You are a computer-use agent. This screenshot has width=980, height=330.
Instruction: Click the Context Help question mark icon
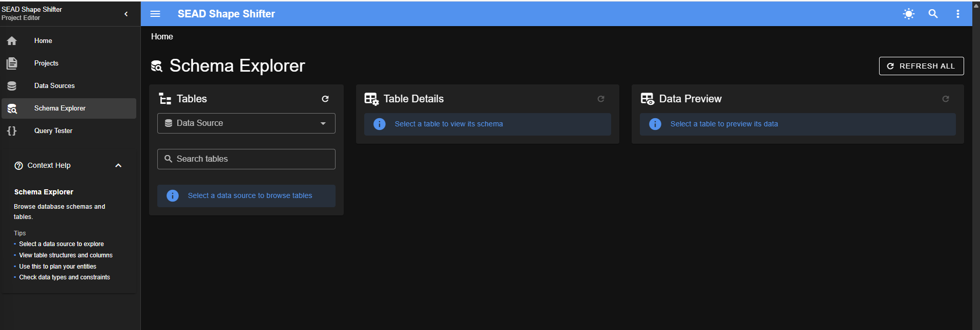point(19,166)
